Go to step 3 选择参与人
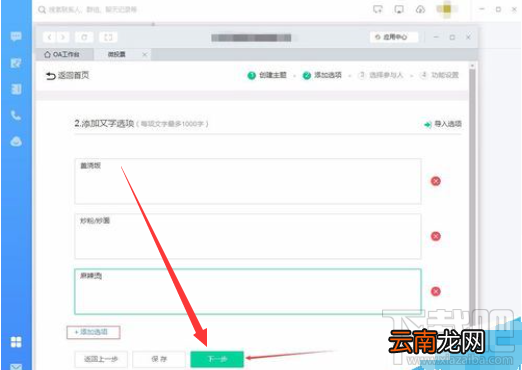The width and height of the screenshot is (522, 370). pyautogui.click(x=380, y=75)
